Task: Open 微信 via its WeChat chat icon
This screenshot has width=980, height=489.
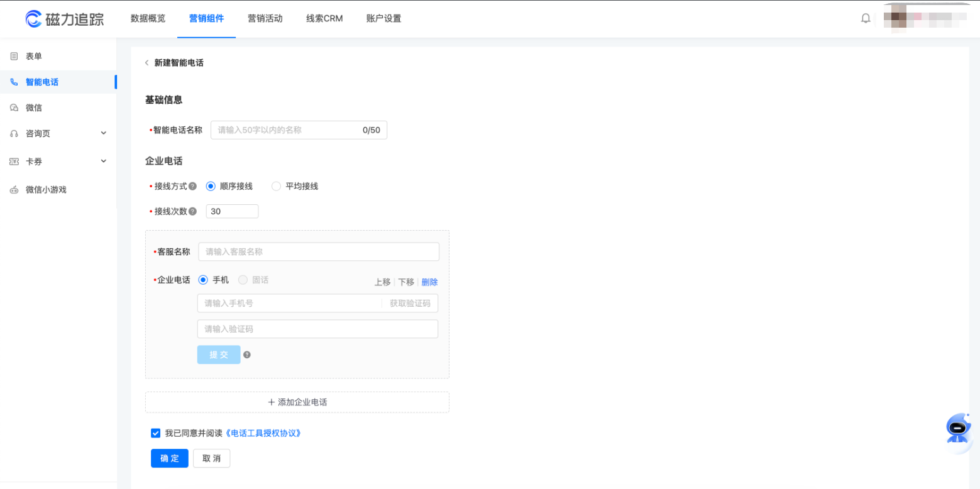Action: (x=13, y=107)
